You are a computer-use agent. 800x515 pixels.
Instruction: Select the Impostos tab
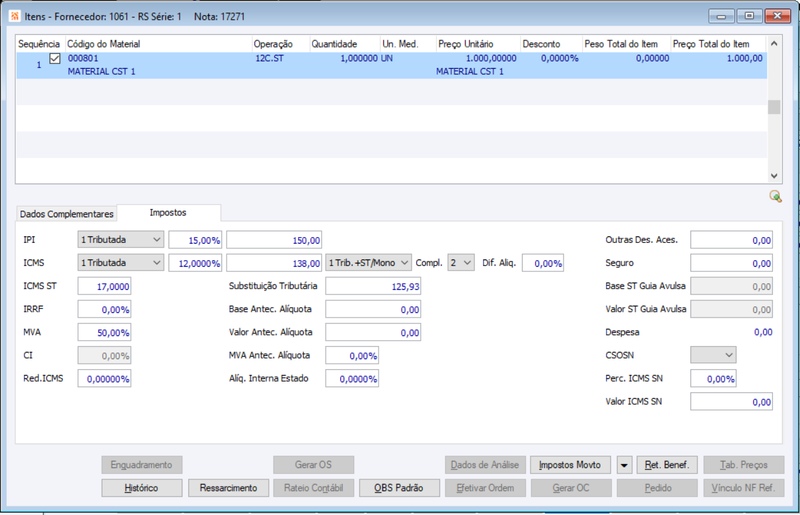coord(168,212)
